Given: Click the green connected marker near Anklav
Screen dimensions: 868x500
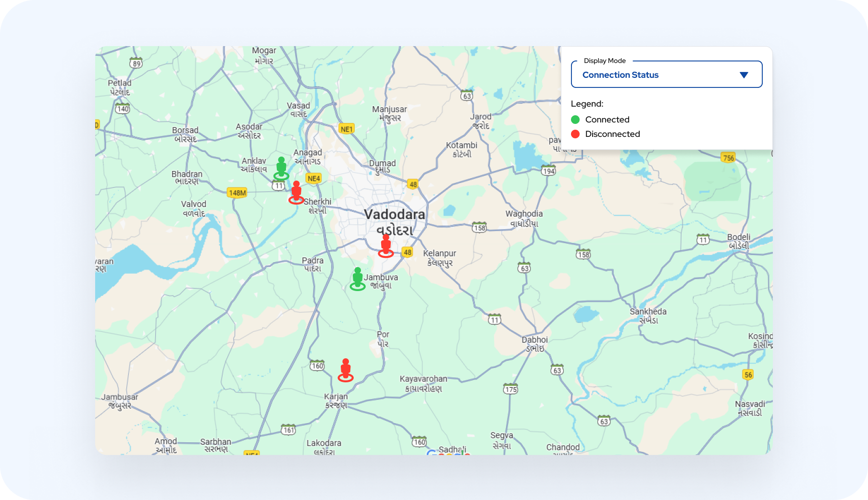Looking at the screenshot, I should click(281, 169).
